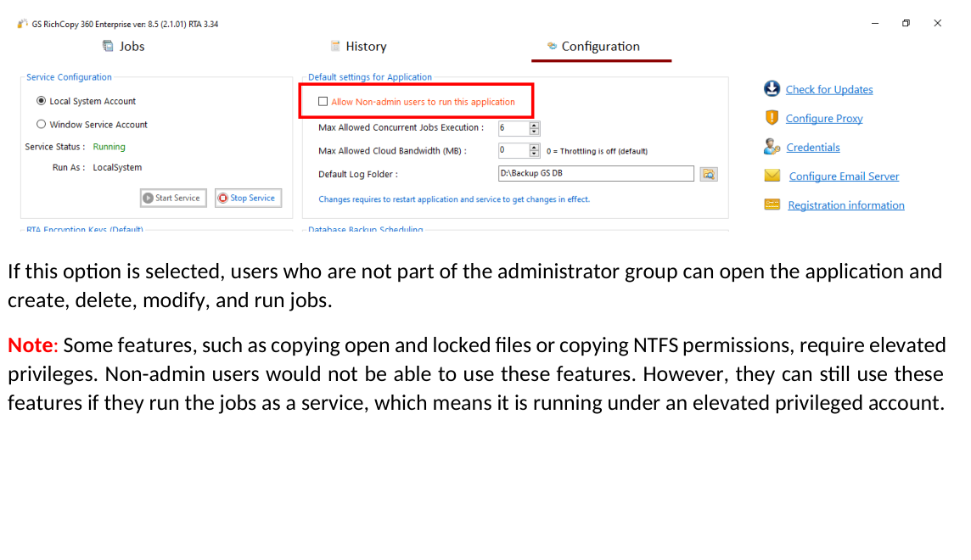Click the Stop Service button
Image resolution: width=971 pixels, height=560 pixels.
coord(249,198)
